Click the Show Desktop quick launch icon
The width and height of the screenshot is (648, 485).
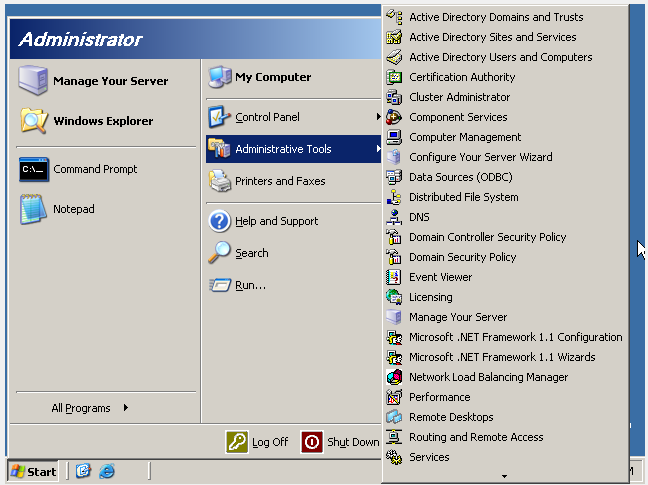[83, 471]
